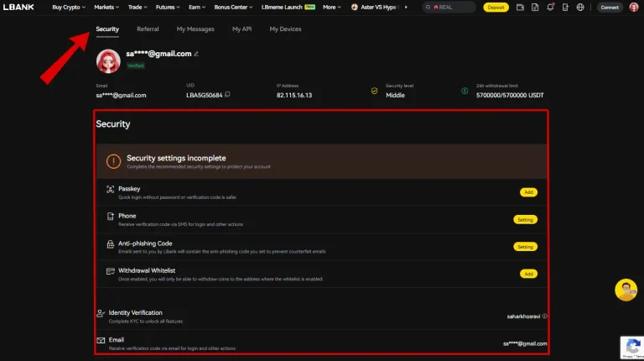The image size is (644, 361).
Task: Open the orders document icon
Action: click(535, 7)
